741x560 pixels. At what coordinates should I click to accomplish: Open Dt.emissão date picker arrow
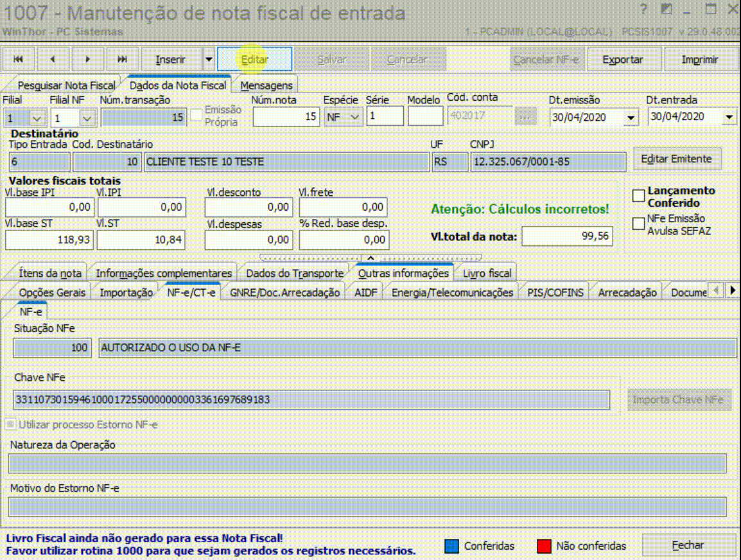631,117
